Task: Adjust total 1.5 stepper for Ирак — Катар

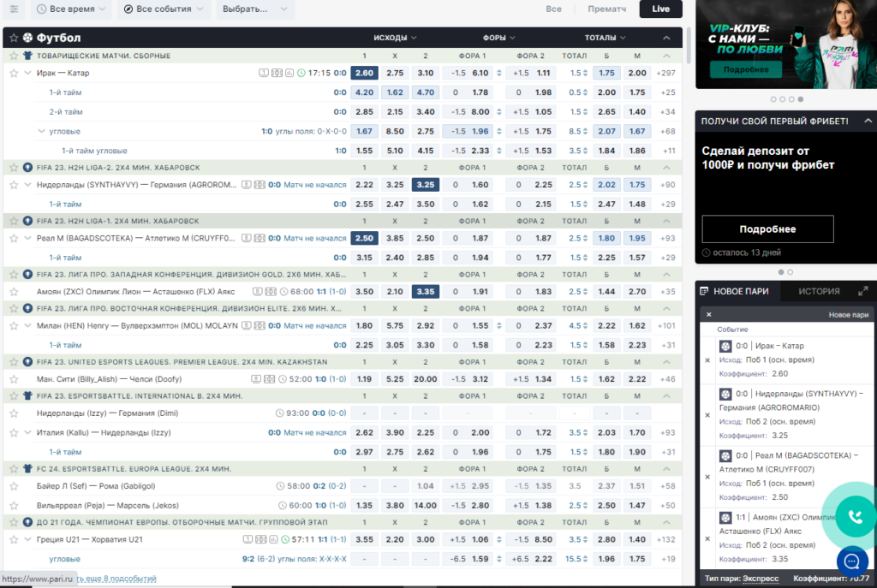Action: tap(585, 74)
